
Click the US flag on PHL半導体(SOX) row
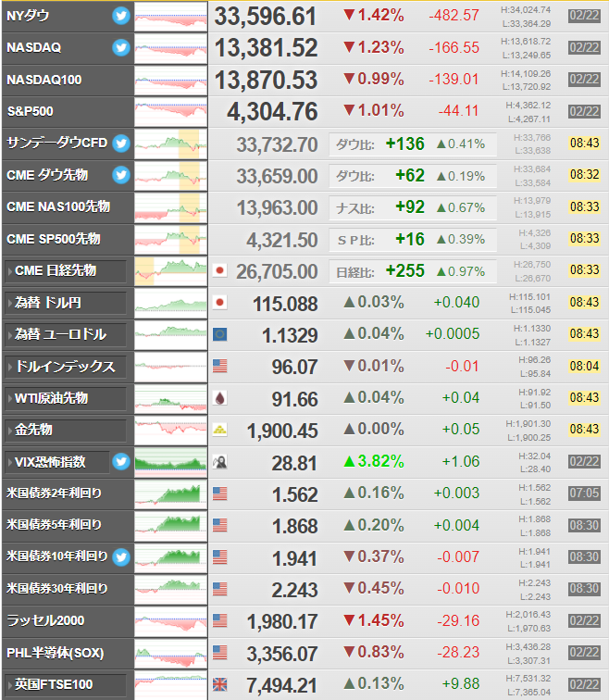tap(219, 653)
